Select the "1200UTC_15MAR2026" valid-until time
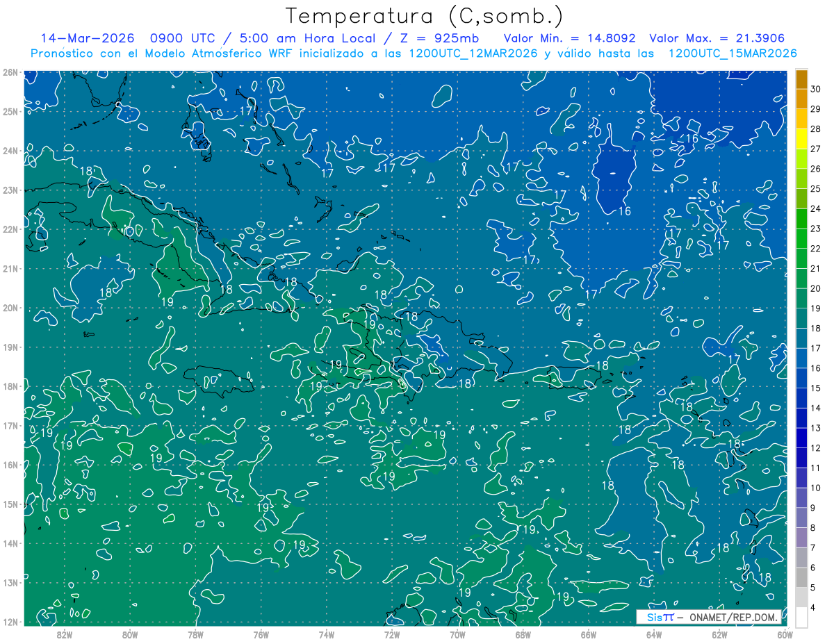Image resolution: width=834 pixels, height=644 pixels. 733,53
